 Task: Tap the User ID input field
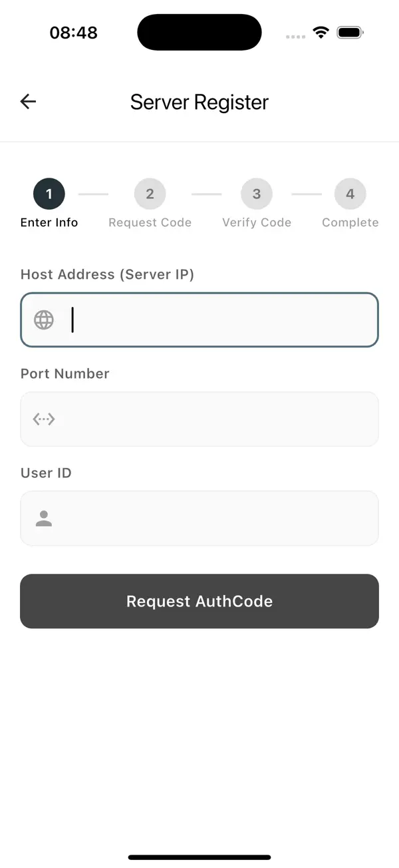pos(199,519)
